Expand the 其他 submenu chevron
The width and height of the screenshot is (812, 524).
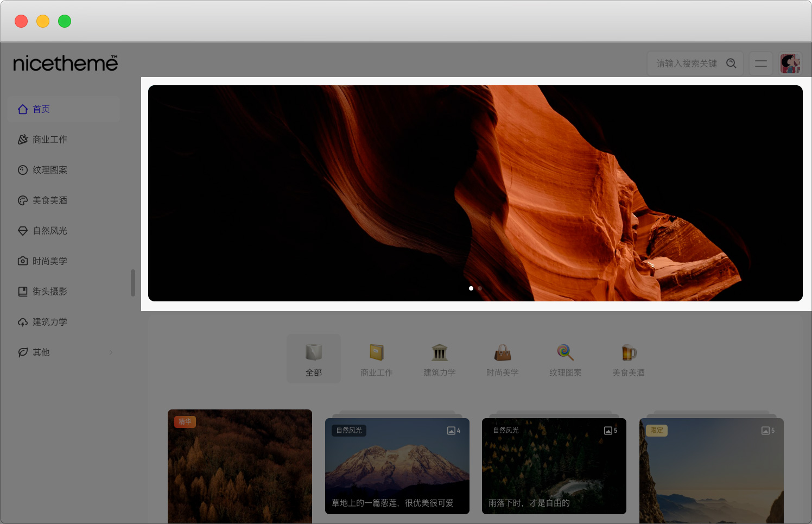111,352
